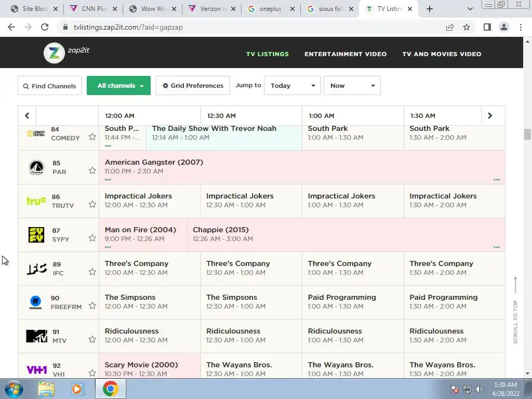Click the truTV channel logo

point(36,201)
